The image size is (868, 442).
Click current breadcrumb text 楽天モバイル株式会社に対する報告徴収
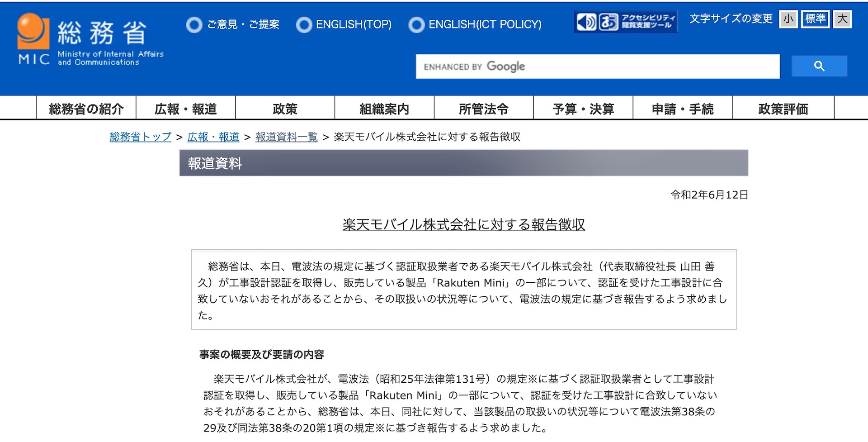pyautogui.click(x=427, y=137)
